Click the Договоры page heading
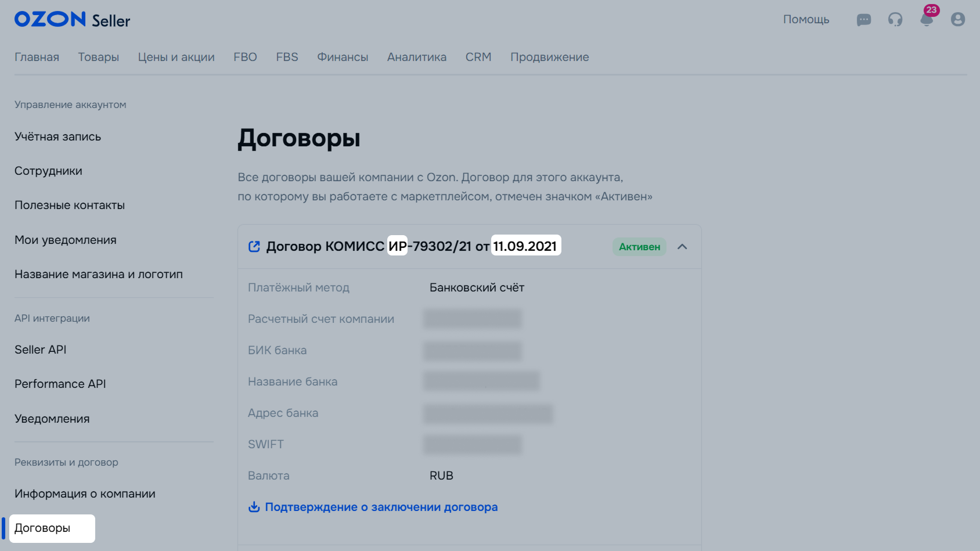This screenshot has width=980, height=551. pyautogui.click(x=299, y=139)
